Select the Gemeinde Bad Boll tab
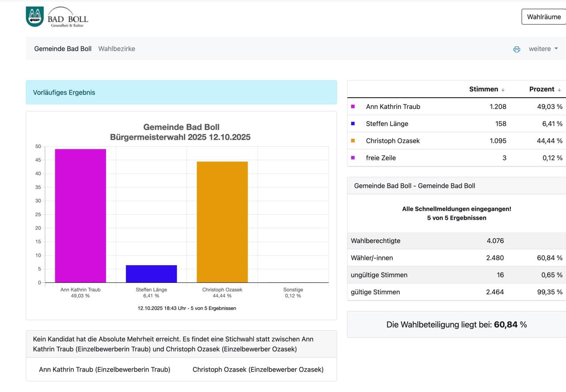Viewport: 566px width, 392px height. coord(63,49)
